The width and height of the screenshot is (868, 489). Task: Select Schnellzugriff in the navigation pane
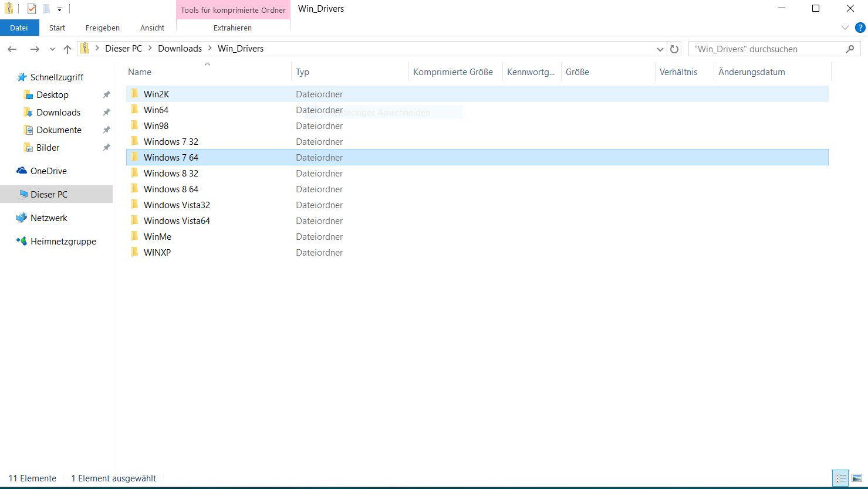[56, 77]
